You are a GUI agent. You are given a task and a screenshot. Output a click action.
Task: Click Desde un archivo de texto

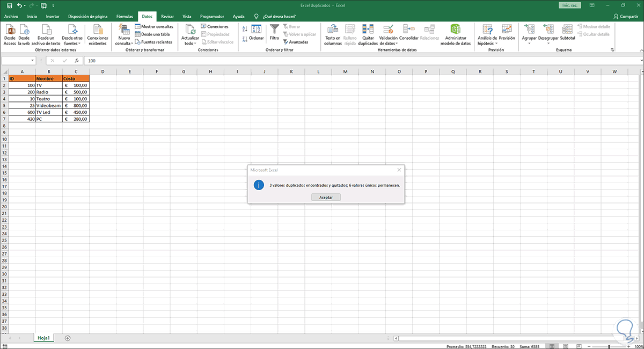click(x=45, y=35)
